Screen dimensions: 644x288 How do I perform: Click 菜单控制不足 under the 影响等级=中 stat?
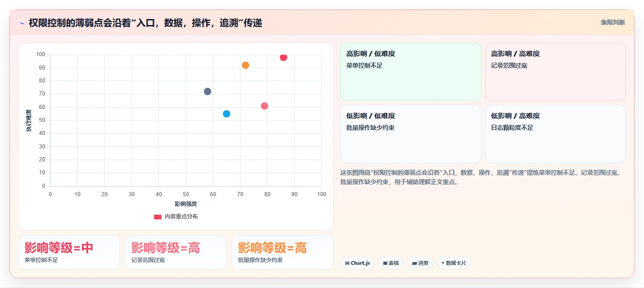click(41, 260)
